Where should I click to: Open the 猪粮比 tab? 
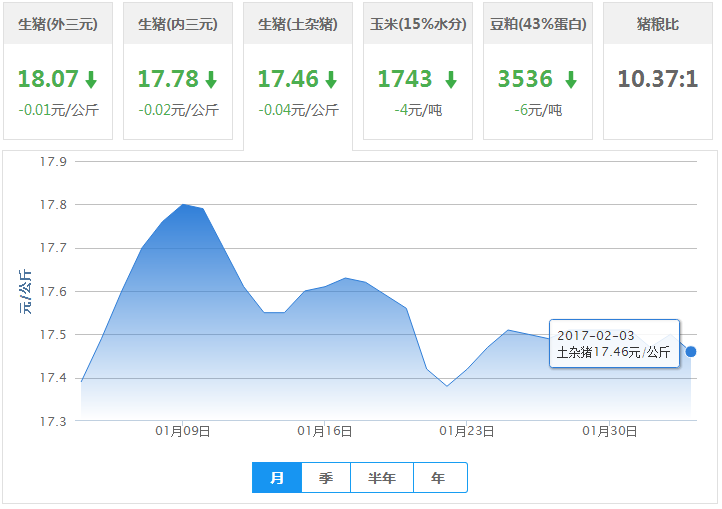(x=658, y=23)
